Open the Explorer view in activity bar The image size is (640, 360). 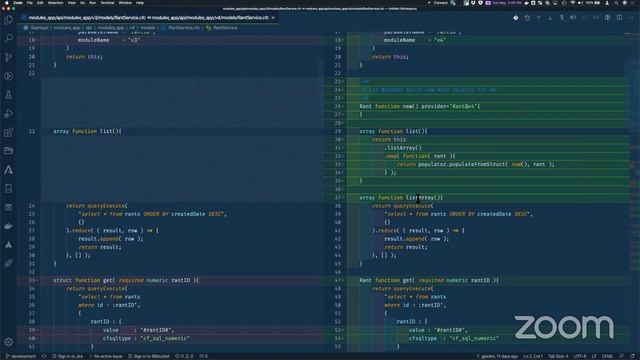(x=9, y=20)
